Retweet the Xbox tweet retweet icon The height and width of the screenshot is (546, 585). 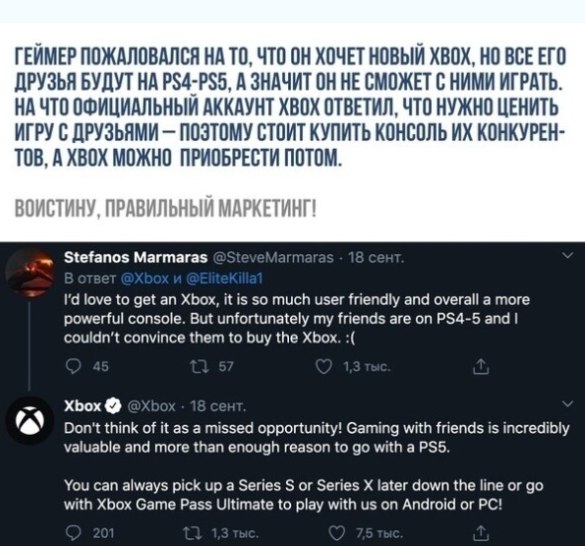(197, 534)
